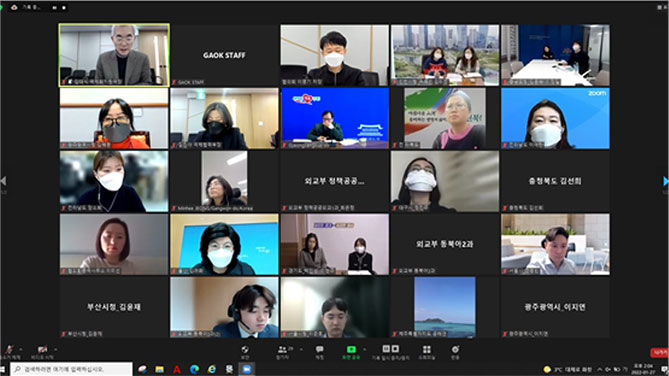Toggle the video start camera button
Viewport: 669px width, 376px height.
pyautogui.click(x=42, y=350)
